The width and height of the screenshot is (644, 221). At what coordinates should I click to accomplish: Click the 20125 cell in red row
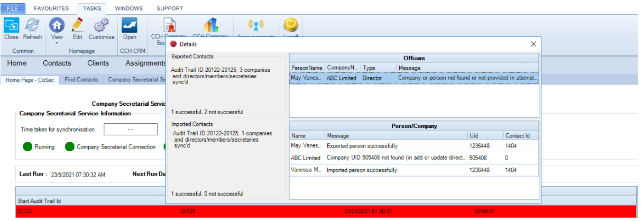pos(188,211)
